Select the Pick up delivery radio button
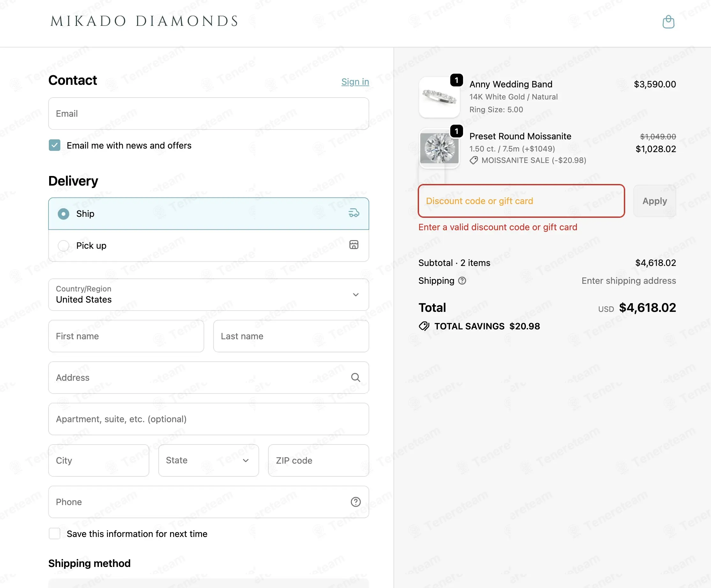 tap(63, 246)
